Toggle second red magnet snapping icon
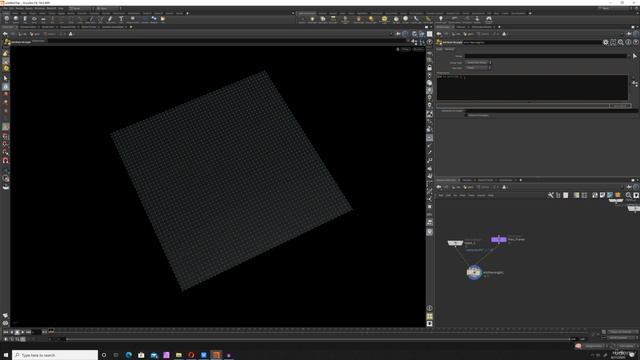 click(6, 144)
